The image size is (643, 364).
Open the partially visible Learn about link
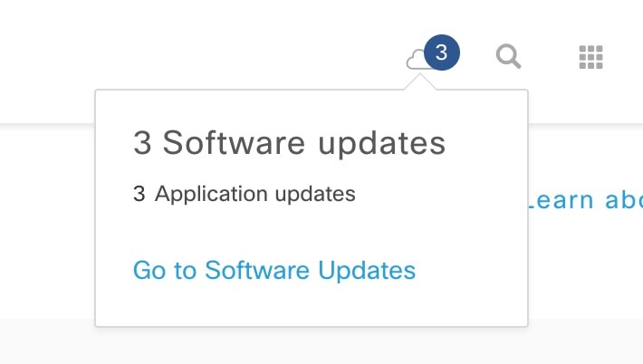point(586,200)
